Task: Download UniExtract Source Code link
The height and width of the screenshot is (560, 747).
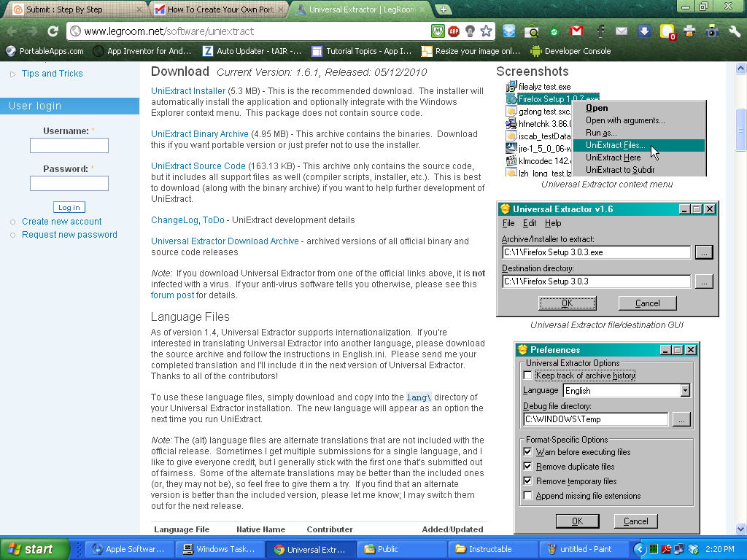Action: (x=198, y=166)
